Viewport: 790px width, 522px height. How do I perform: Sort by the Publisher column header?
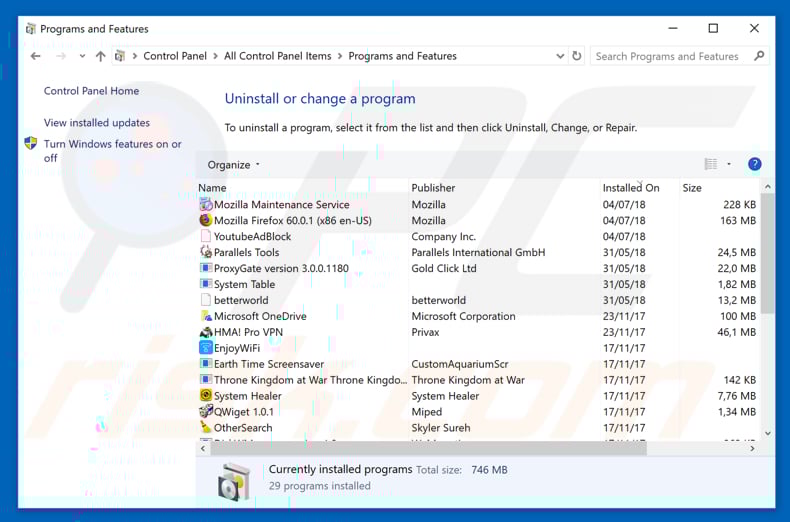[433, 188]
